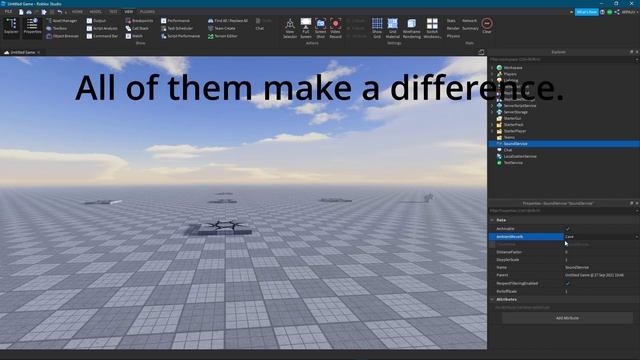The height and width of the screenshot is (360, 640).
Task: Enter Full Screen view mode
Action: coord(306,28)
